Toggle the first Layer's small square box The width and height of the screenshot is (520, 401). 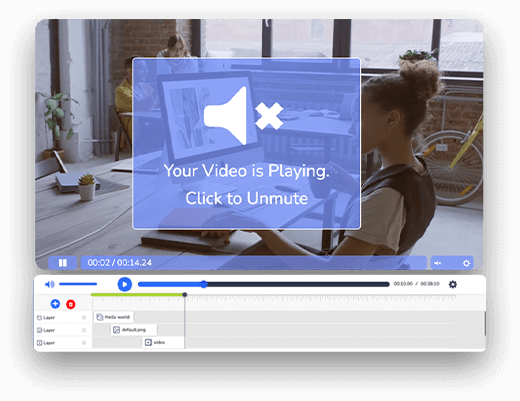pyautogui.click(x=84, y=318)
